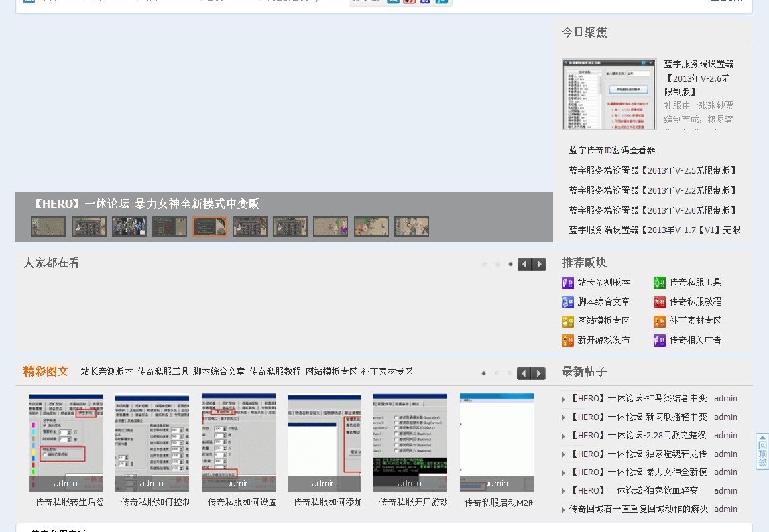Screen dimensions: 769x532
Task: Select third page dot in 大家都在看
Action: point(510,264)
